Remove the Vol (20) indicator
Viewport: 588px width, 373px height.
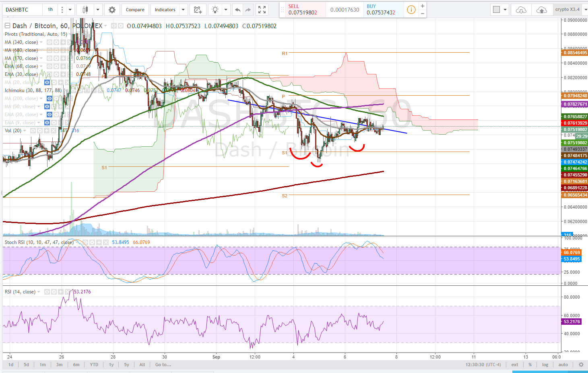pos(54,131)
